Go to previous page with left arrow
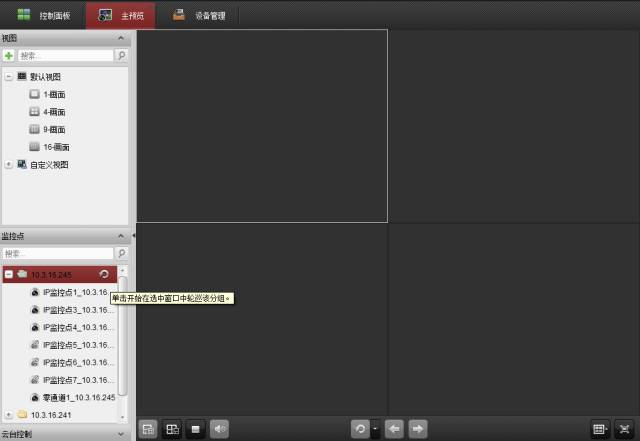 [394, 429]
